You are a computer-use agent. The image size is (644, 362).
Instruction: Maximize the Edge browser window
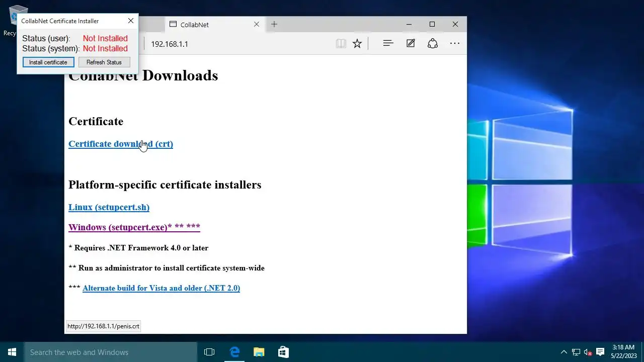pyautogui.click(x=432, y=24)
